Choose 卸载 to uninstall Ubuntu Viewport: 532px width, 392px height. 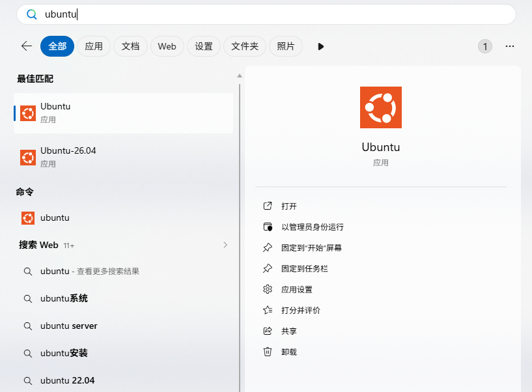click(x=288, y=352)
